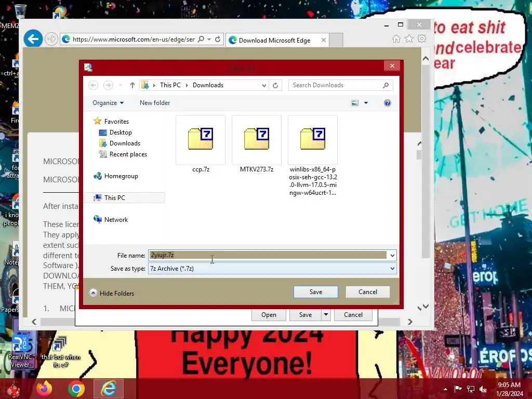Click Cancel in IE download bar

point(353,315)
